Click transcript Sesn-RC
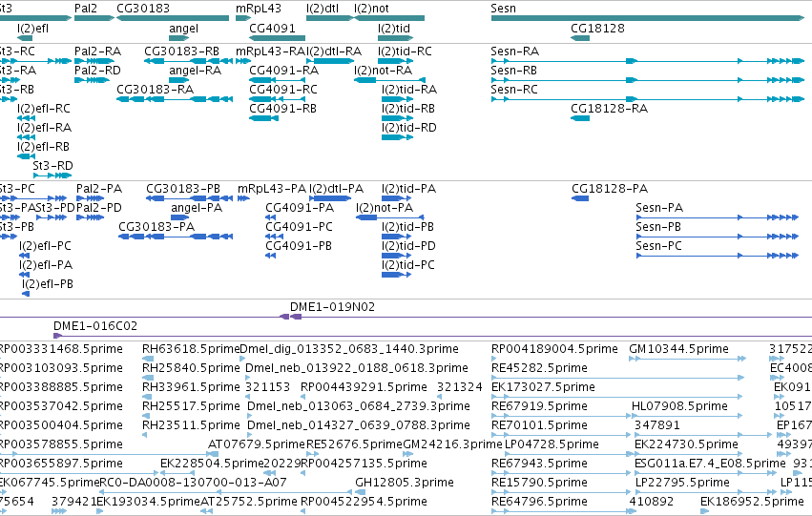This screenshot has width=812, height=516. tap(647, 99)
